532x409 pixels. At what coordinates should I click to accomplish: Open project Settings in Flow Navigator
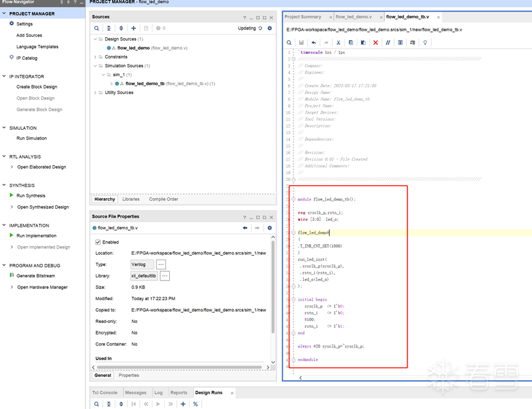[25, 24]
